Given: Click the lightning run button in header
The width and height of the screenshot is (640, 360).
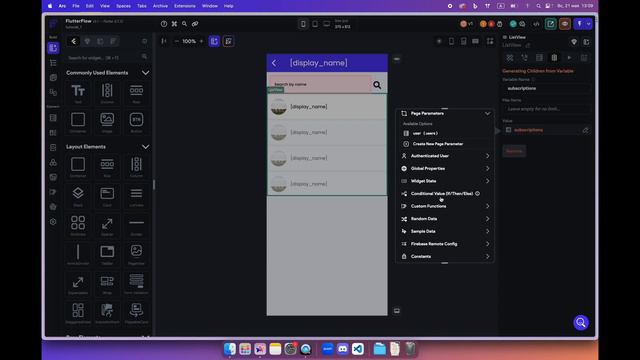Looking at the screenshot, I should (579, 24).
